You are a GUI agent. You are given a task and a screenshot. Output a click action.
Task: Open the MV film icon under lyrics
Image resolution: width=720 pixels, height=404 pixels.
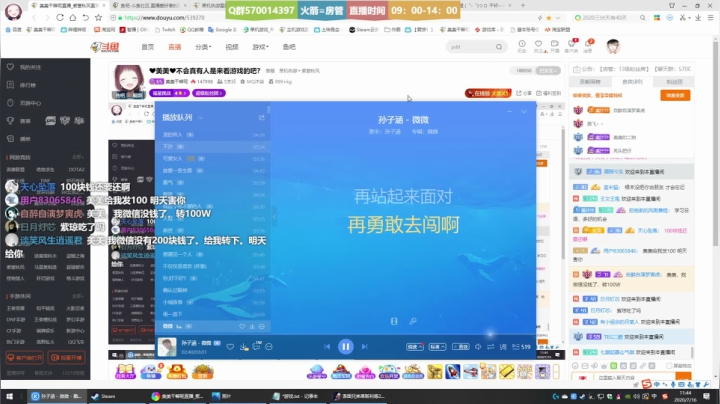pyautogui.click(x=394, y=321)
